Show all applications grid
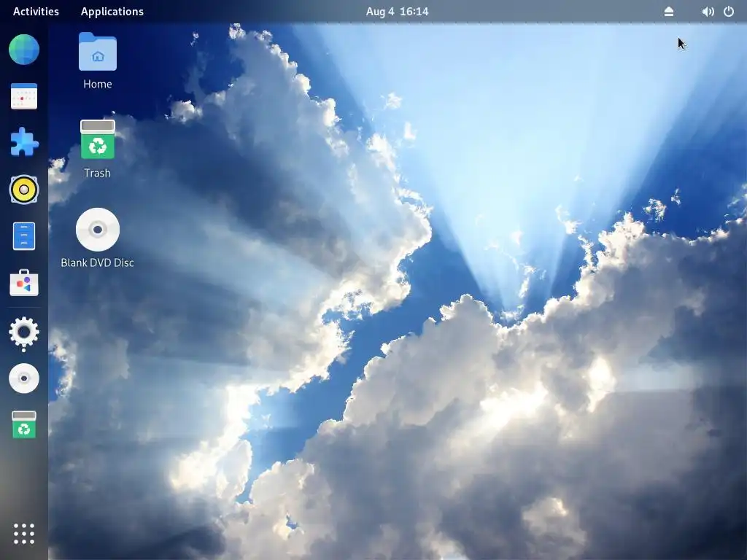Viewport: 747px width, 560px height. click(24, 533)
